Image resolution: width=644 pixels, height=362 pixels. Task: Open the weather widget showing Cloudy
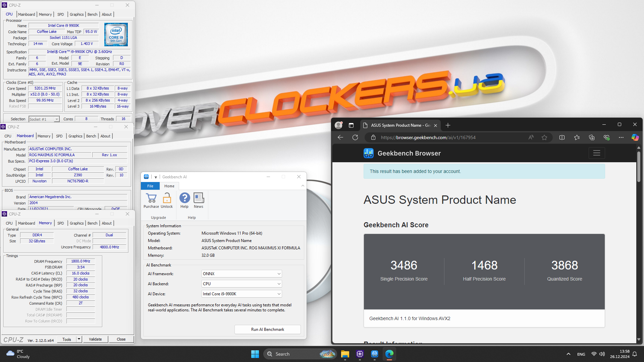click(x=18, y=354)
